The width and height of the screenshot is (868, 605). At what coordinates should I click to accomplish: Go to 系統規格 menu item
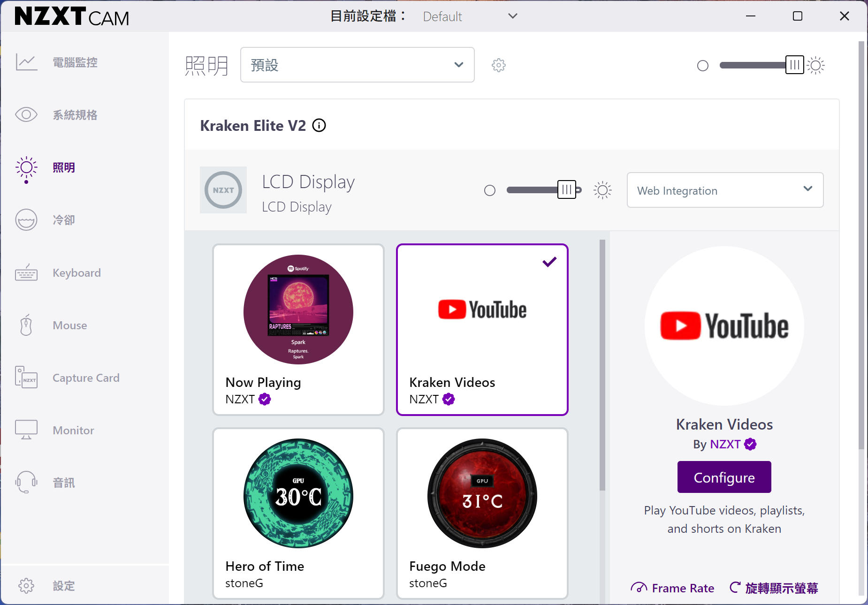pos(75,115)
